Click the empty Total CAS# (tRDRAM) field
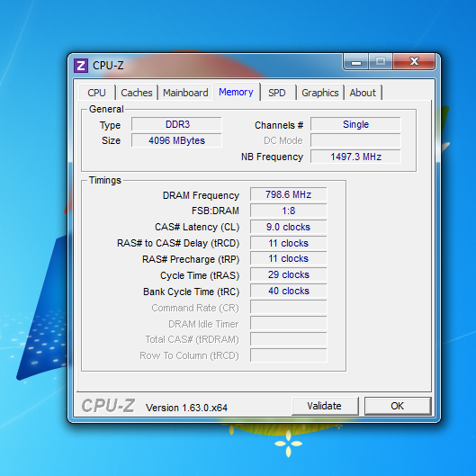Image resolution: width=476 pixels, height=476 pixels. point(289,339)
